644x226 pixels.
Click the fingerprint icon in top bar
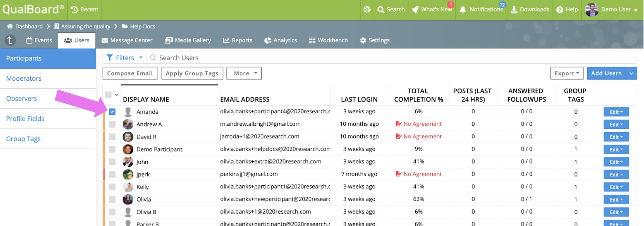pos(367,10)
